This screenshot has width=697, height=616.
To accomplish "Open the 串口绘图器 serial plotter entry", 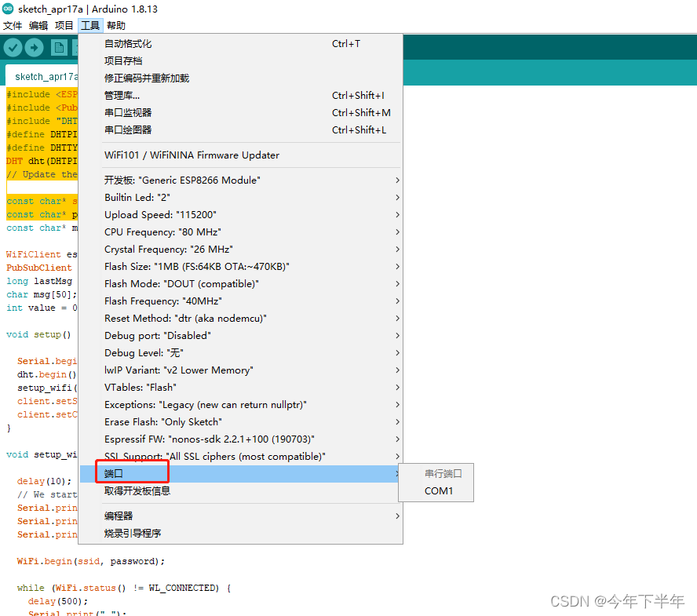I will pyautogui.click(x=139, y=129).
